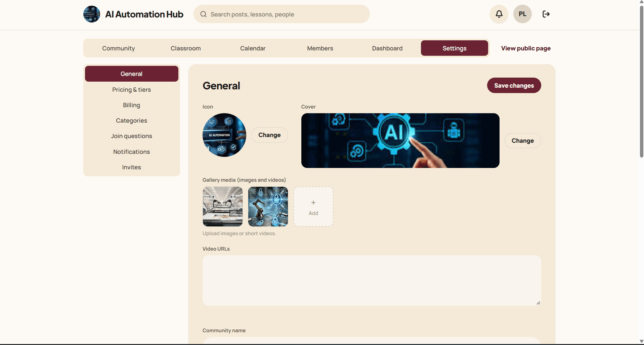Open Notifications settings section

point(132,152)
